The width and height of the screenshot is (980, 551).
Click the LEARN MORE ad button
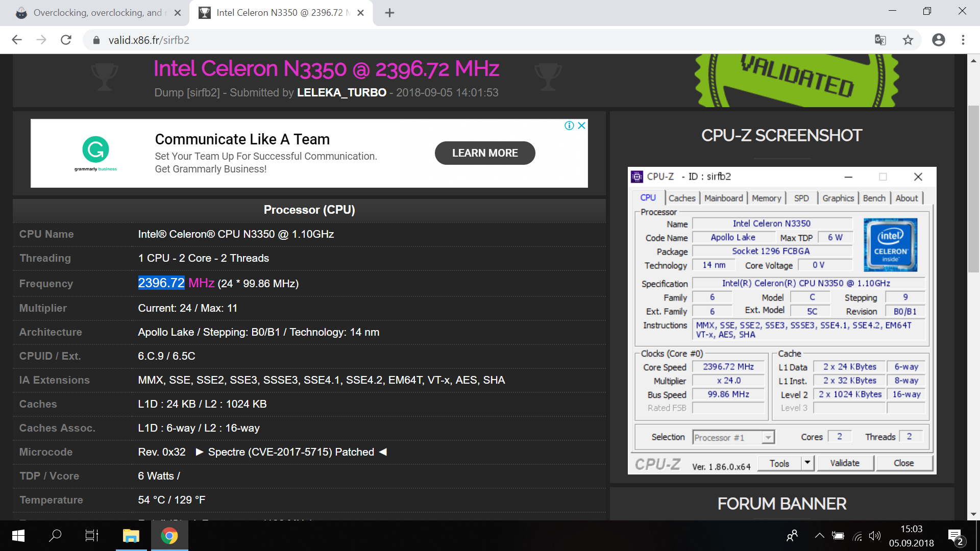[485, 153]
